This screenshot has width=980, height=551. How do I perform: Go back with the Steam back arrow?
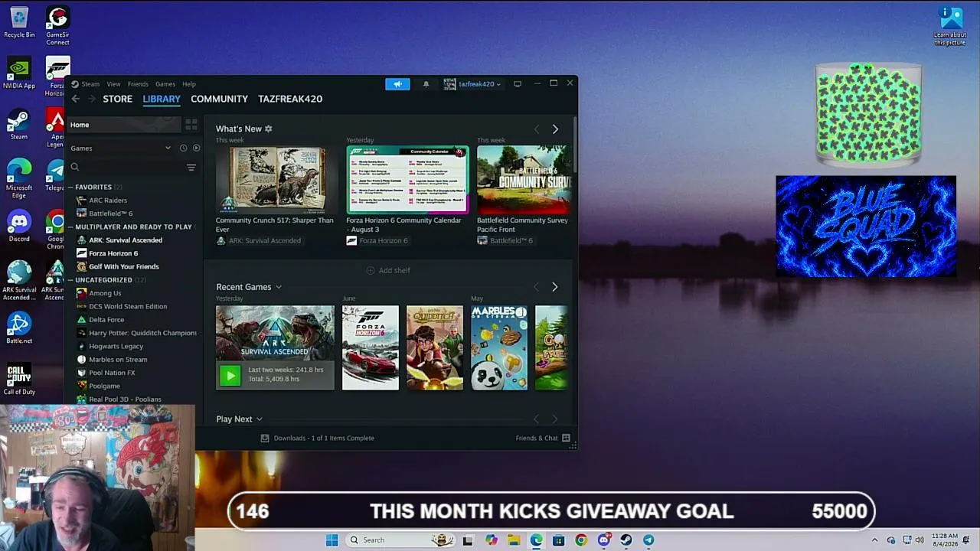tap(75, 99)
